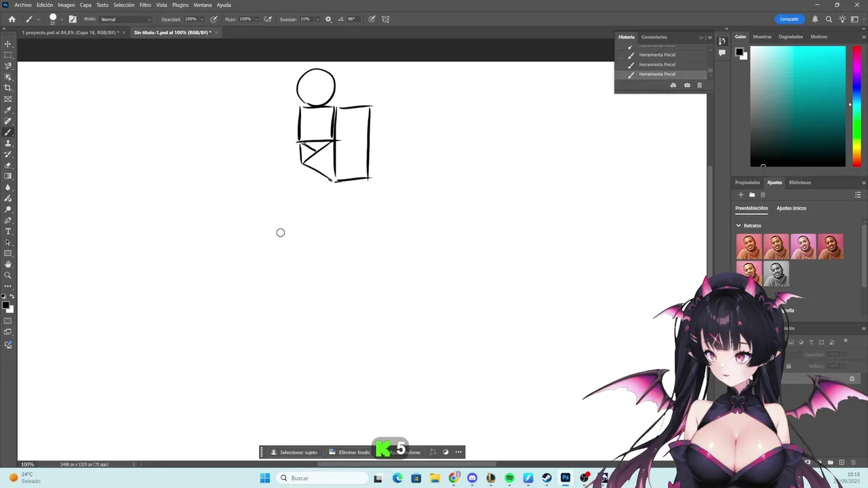This screenshot has height=488, width=868.
Task: Open Windows Start menu
Action: [264, 478]
